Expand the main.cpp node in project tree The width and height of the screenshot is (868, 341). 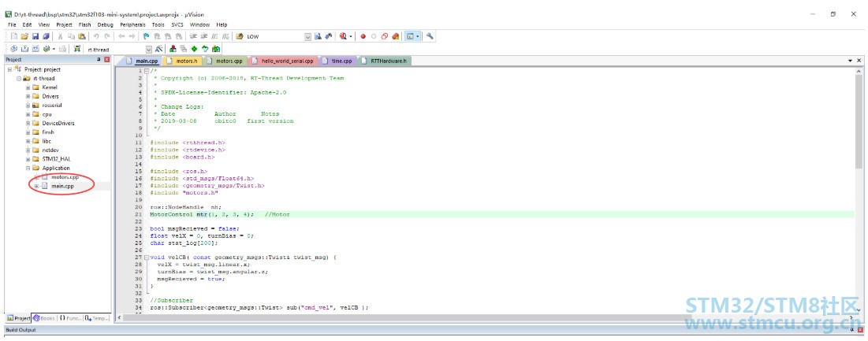36,187
